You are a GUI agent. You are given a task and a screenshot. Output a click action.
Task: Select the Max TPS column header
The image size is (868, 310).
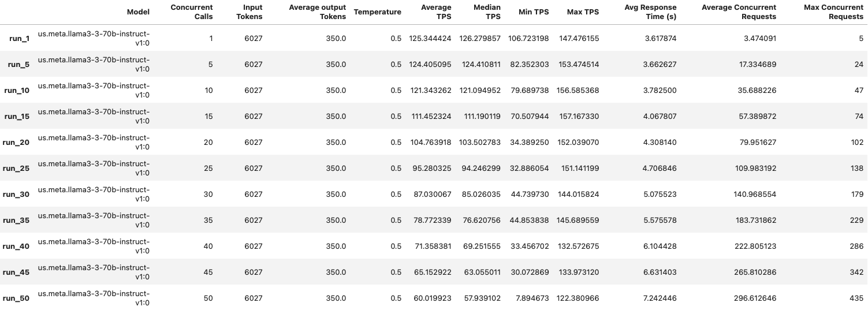[x=584, y=12]
